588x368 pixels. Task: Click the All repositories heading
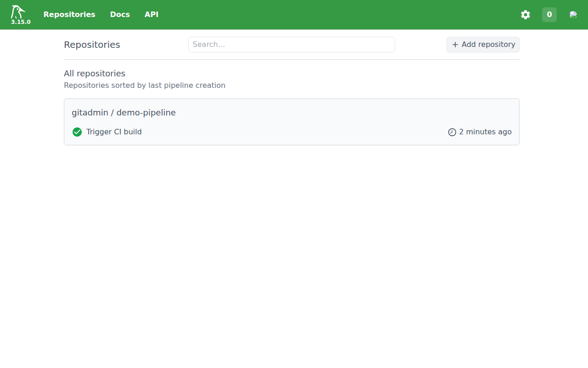95,74
